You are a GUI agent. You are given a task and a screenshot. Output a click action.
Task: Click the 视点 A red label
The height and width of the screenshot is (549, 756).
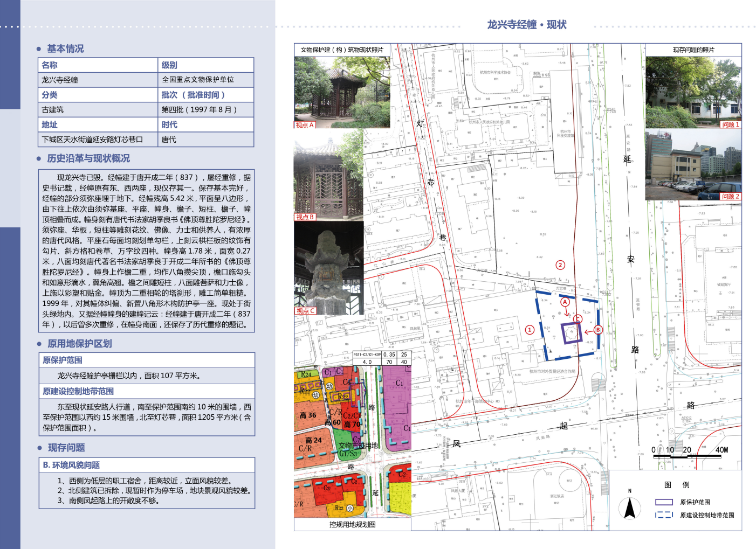[304, 125]
